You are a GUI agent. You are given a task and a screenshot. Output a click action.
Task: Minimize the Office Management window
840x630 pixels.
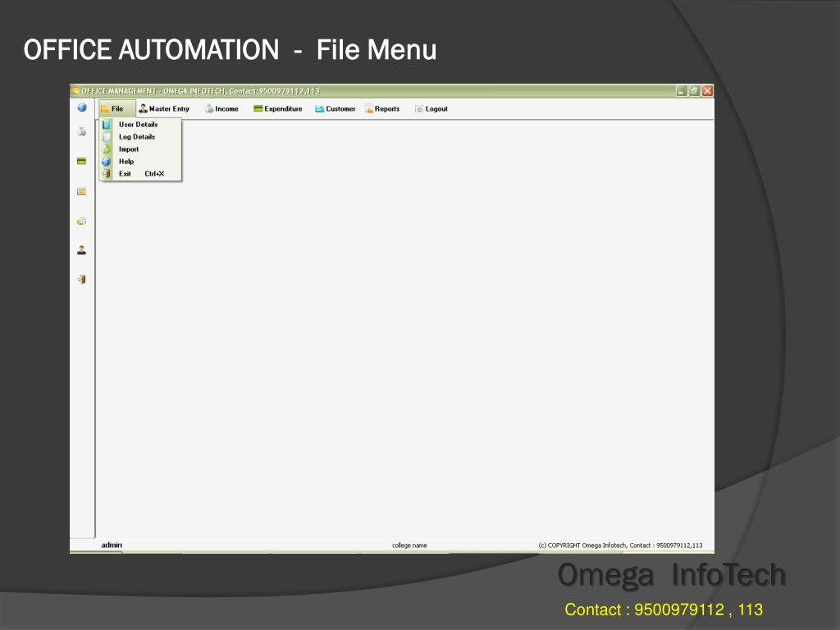pos(682,91)
